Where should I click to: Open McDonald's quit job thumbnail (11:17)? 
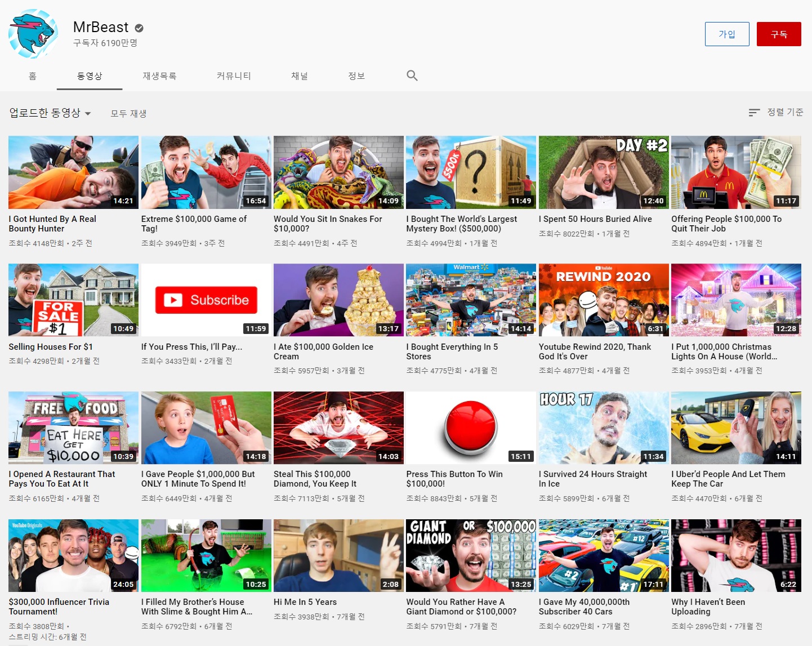pos(736,172)
